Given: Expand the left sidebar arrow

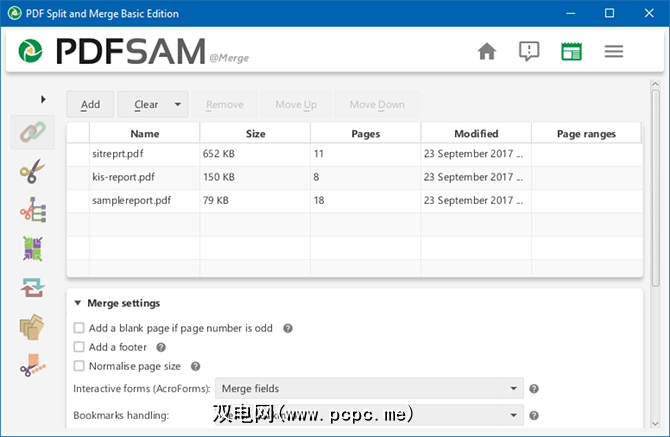Looking at the screenshot, I should [x=43, y=100].
